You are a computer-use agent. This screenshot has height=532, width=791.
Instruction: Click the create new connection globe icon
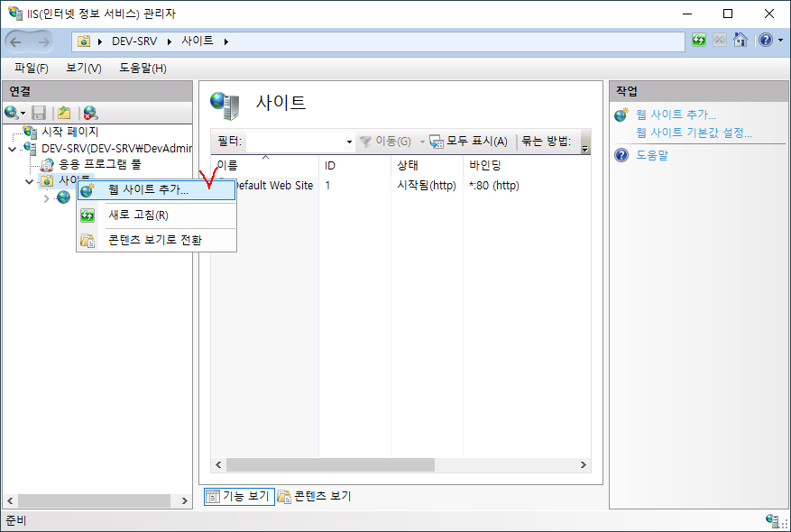tap(12, 113)
